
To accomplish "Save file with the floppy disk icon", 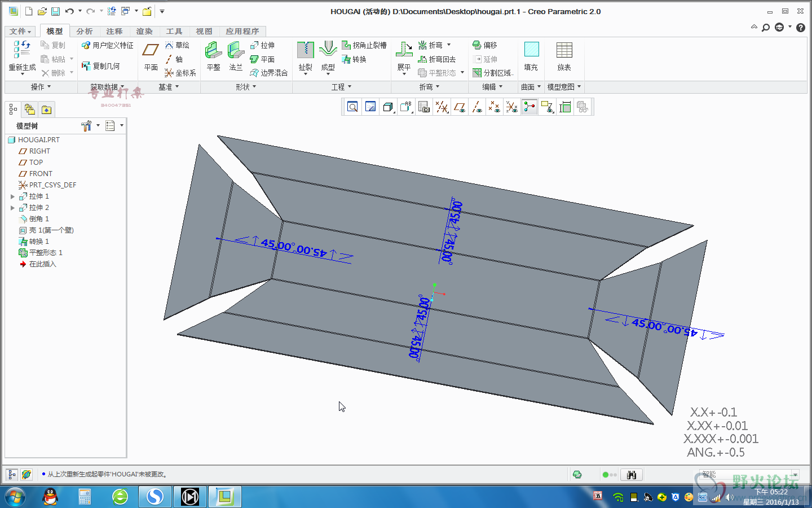I will coord(55,11).
